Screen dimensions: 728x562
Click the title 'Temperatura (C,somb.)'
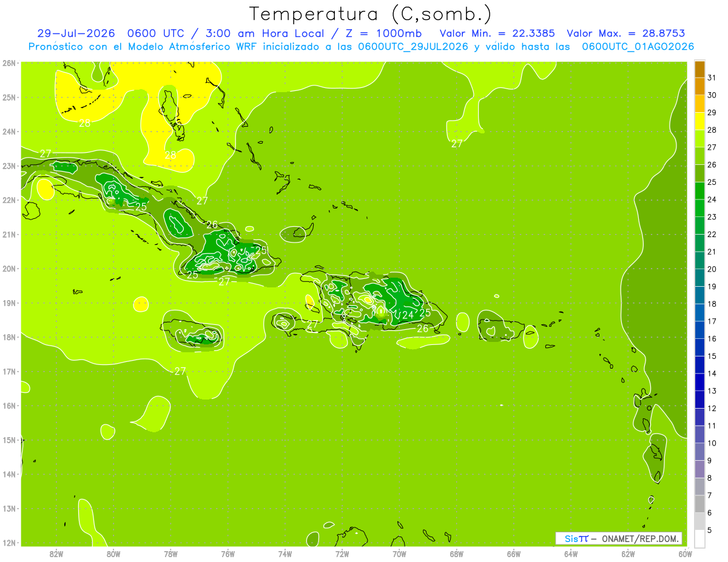[x=370, y=15]
